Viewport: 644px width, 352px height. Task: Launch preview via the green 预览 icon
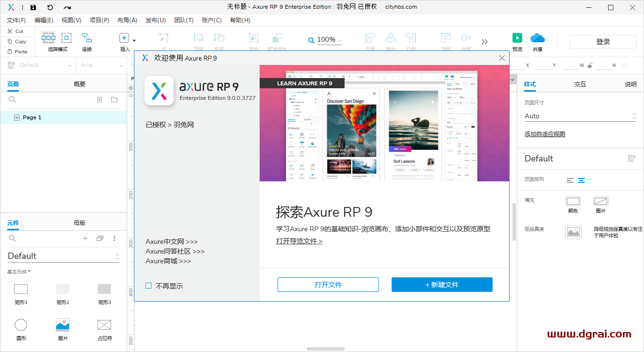[517, 37]
